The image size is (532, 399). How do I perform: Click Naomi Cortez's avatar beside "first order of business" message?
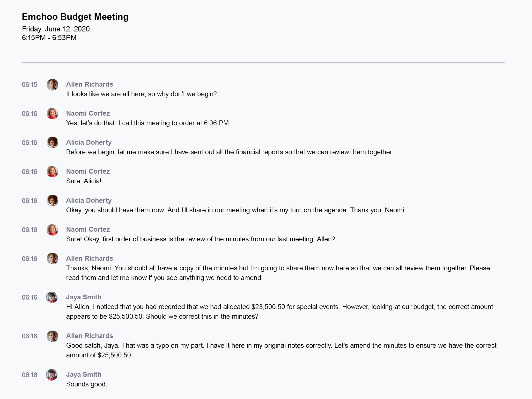point(52,230)
